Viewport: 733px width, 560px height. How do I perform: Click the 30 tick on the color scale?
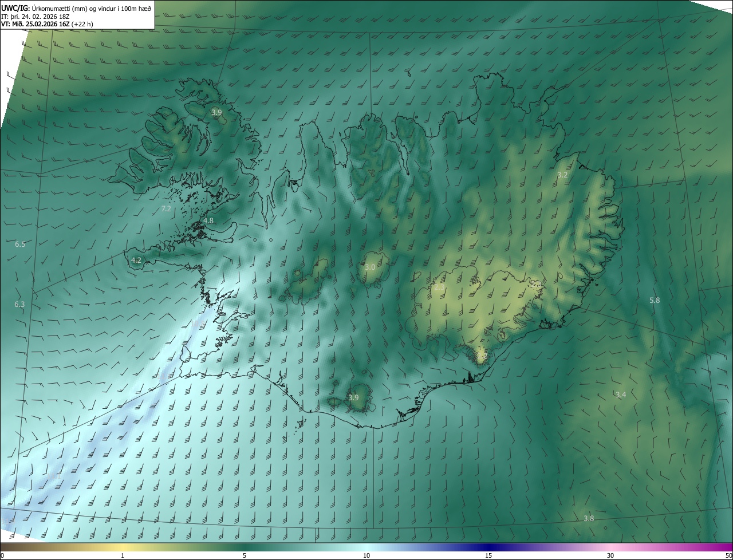[x=610, y=555]
